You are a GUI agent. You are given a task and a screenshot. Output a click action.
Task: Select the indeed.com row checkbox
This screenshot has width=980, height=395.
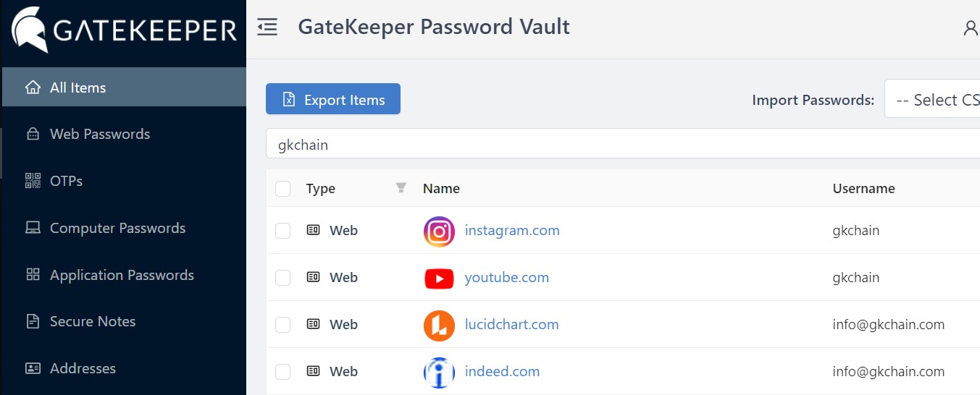(x=283, y=372)
